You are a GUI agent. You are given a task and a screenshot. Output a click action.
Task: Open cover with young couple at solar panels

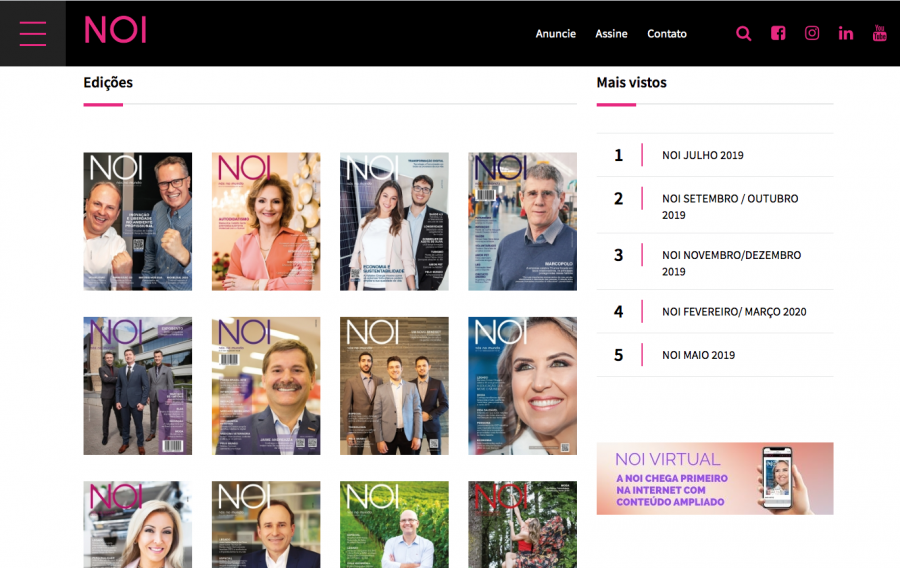[394, 221]
